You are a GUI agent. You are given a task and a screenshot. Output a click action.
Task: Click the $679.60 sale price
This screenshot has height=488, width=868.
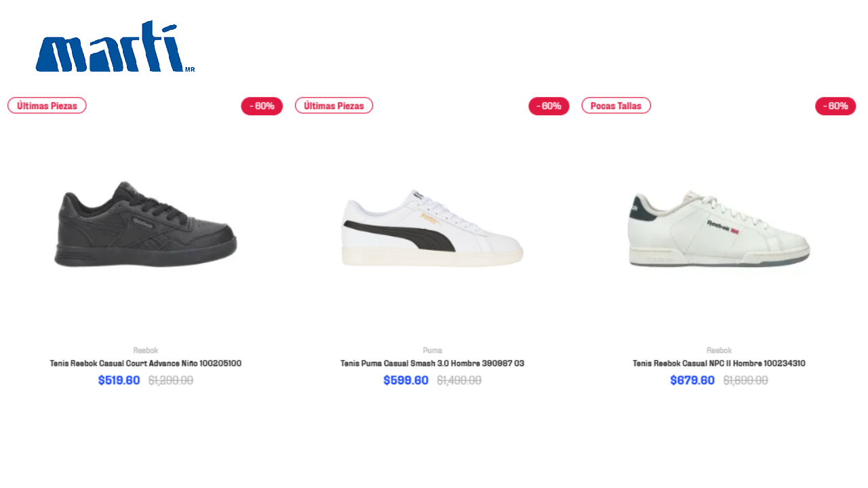click(692, 381)
